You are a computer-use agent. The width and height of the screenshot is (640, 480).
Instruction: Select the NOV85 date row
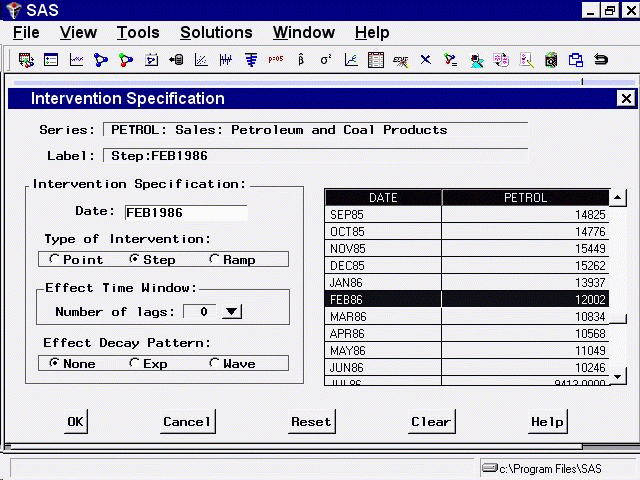466,249
